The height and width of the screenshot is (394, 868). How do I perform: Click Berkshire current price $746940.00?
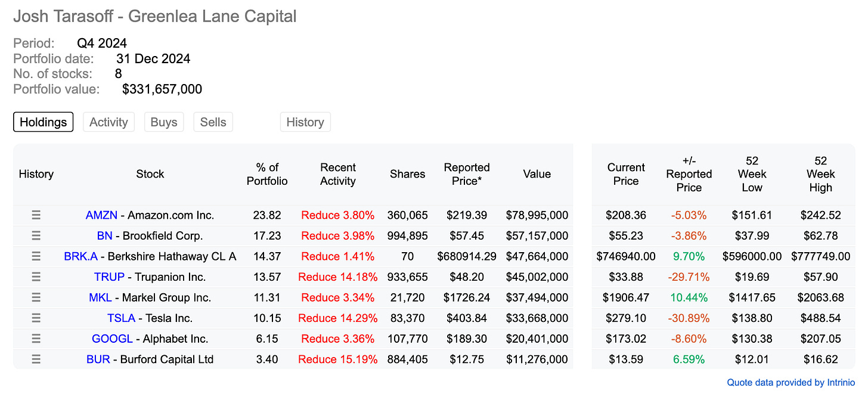(x=626, y=256)
